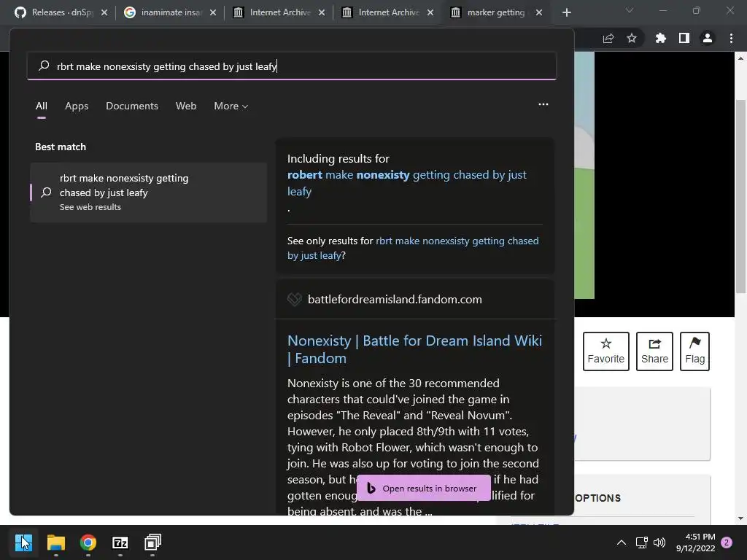Open the 7-Zip taskbar icon
The width and height of the screenshot is (747, 560).
120,542
